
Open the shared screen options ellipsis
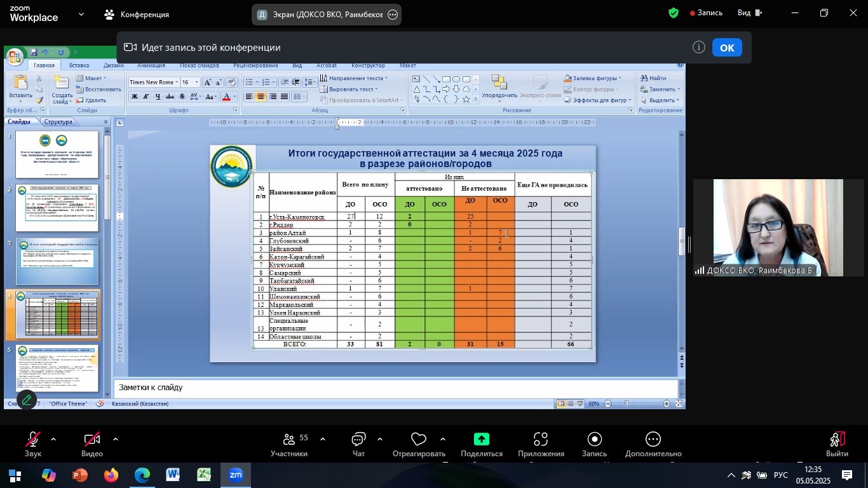pyautogui.click(x=393, y=15)
